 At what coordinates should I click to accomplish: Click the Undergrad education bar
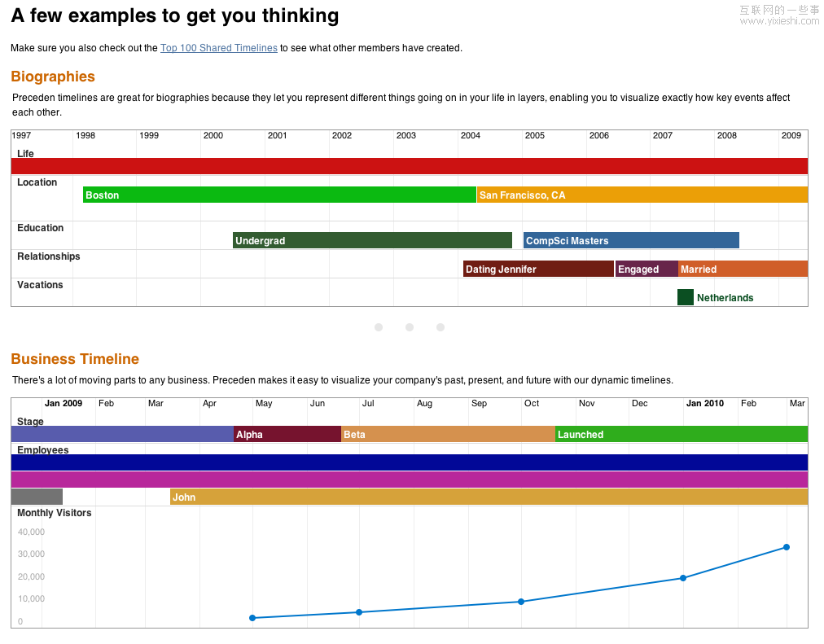point(372,240)
